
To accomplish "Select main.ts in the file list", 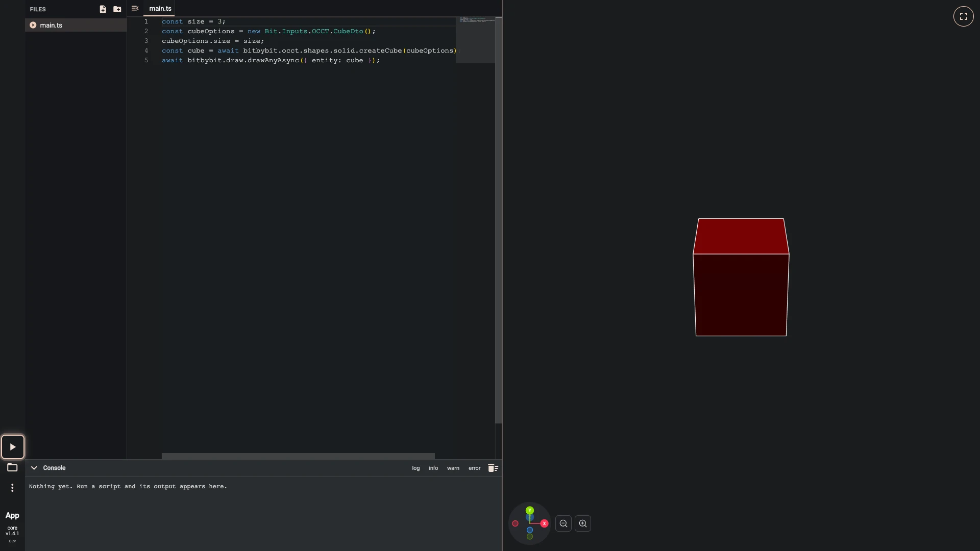I will 76,25.
